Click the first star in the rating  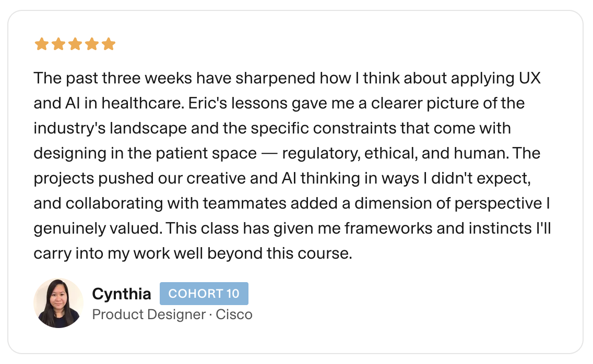(x=41, y=44)
